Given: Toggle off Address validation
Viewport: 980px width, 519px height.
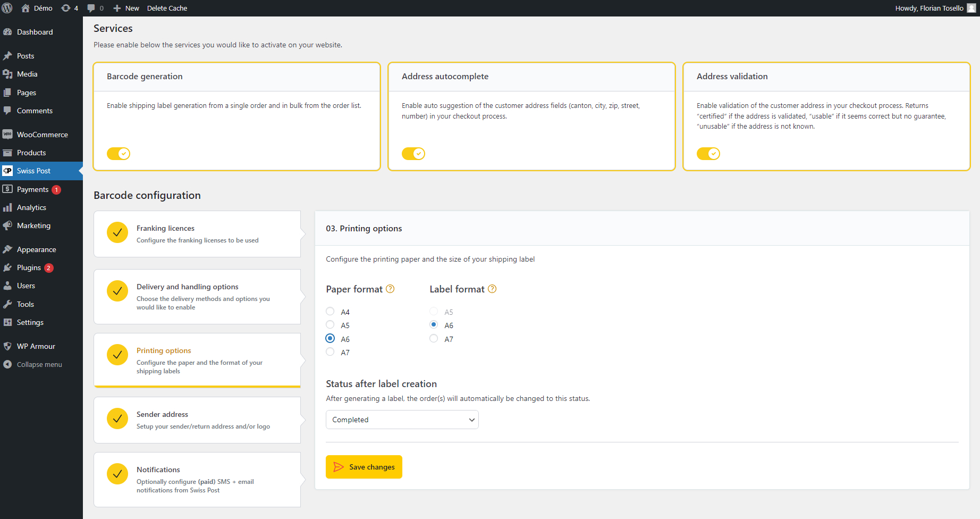Looking at the screenshot, I should (708, 154).
